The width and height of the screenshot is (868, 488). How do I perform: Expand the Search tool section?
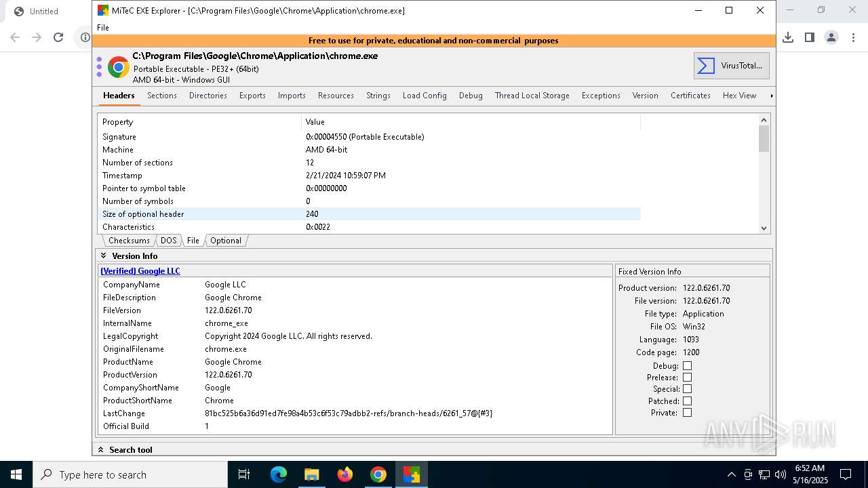[101, 449]
